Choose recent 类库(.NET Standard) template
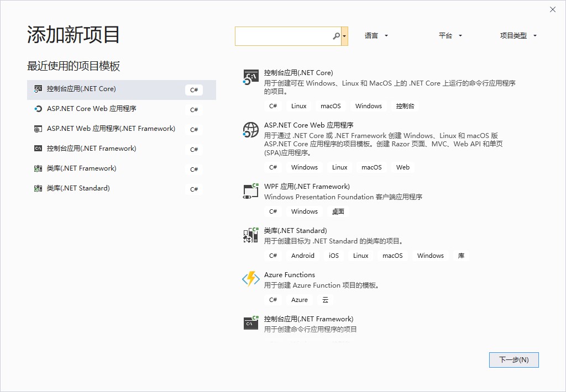This screenshot has height=392, width=566. 78,188
